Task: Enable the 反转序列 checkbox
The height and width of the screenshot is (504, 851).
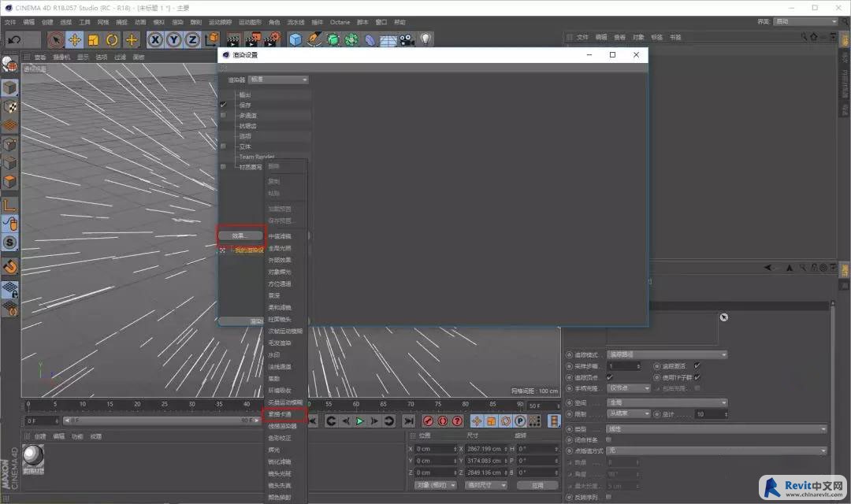Action: (x=608, y=496)
